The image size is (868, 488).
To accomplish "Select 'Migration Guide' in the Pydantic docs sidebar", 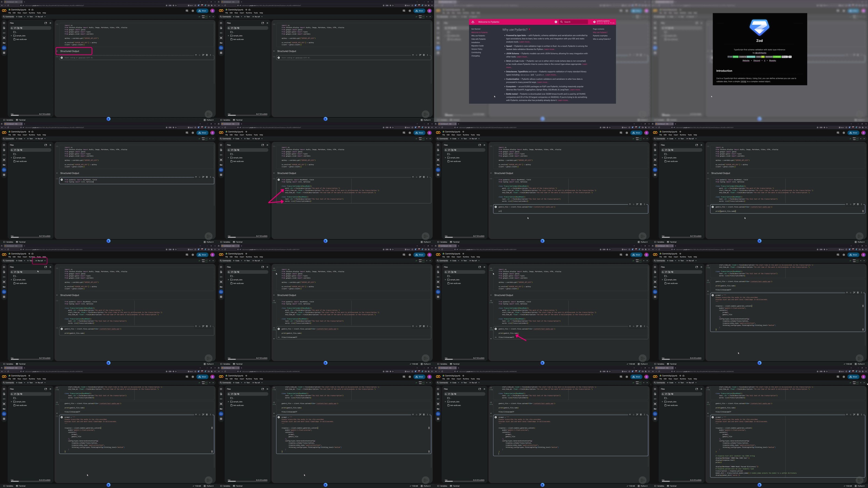I will (477, 46).
